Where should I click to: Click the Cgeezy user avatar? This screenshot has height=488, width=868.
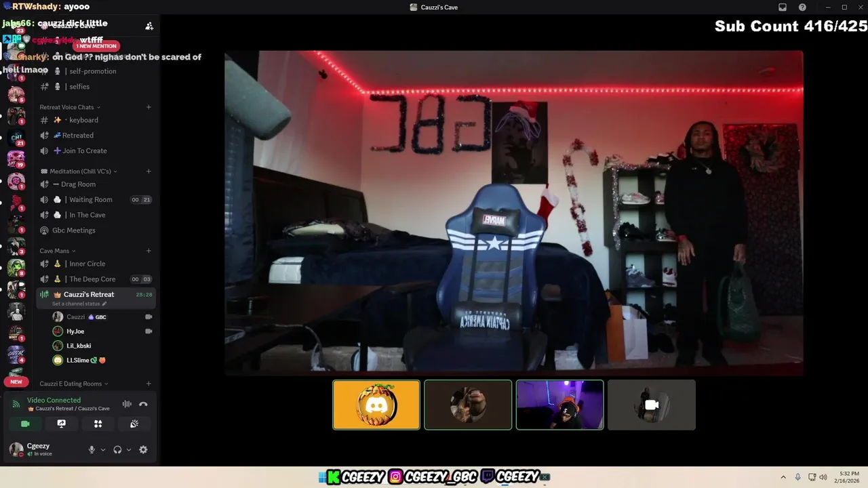point(16,449)
